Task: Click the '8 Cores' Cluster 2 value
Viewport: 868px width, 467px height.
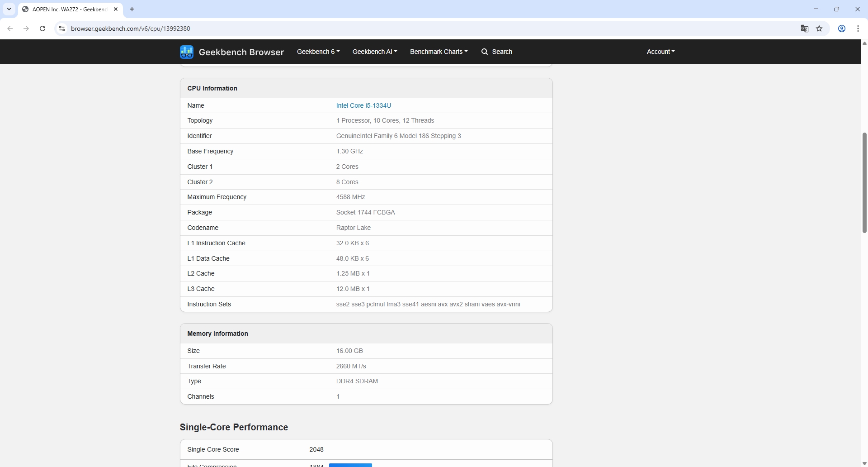Action: pos(347,182)
